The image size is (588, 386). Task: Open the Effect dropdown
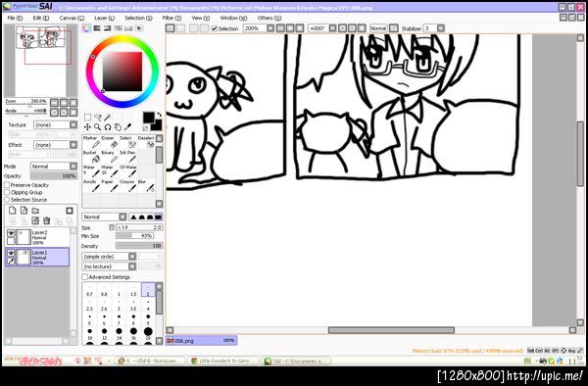(x=55, y=145)
